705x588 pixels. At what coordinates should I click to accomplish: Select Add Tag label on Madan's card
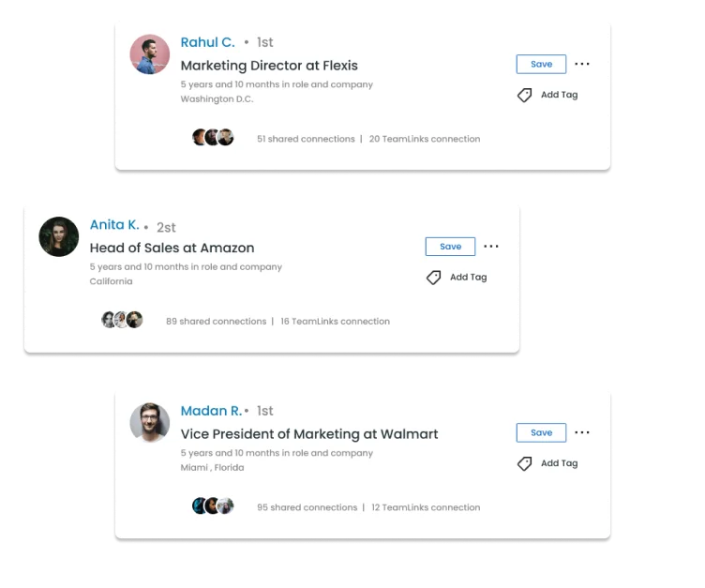560,463
